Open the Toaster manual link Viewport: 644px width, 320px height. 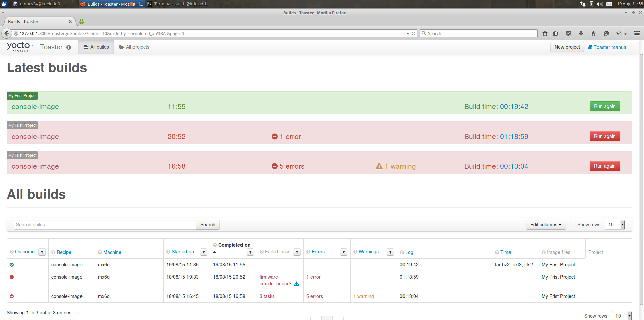607,47
